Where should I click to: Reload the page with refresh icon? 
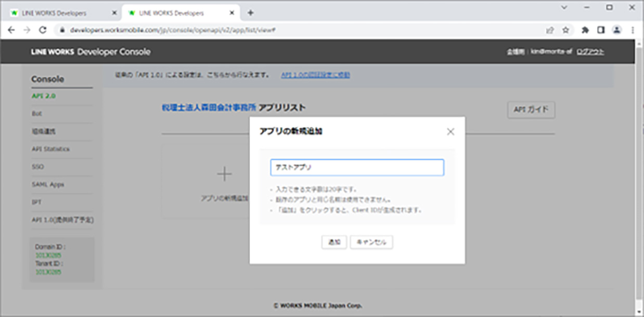[x=43, y=30]
